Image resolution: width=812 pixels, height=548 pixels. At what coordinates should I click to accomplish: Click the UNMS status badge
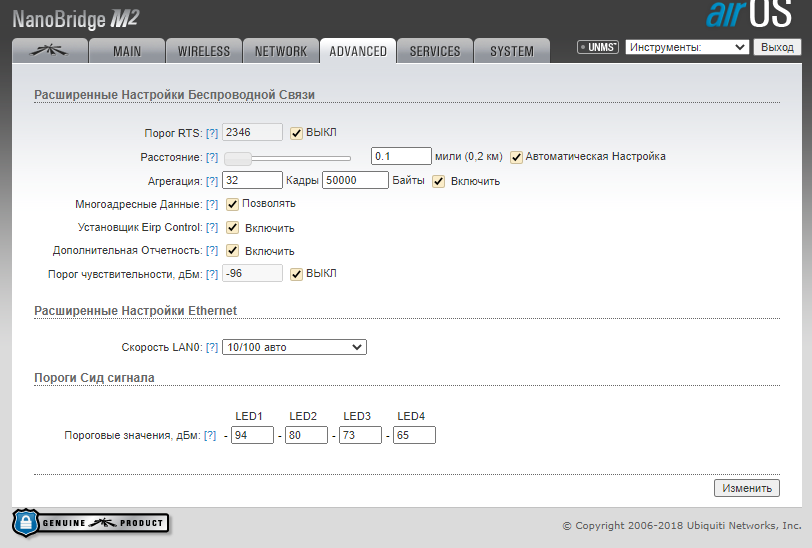pyautogui.click(x=598, y=47)
